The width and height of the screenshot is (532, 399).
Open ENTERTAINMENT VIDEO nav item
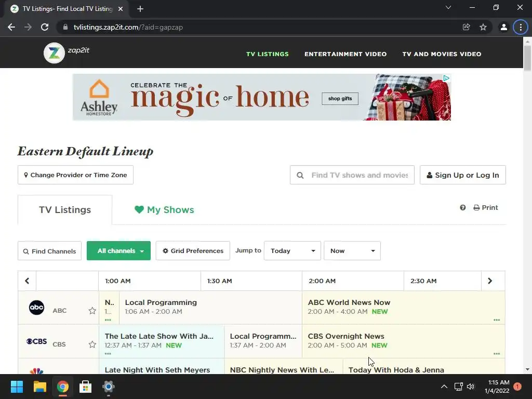(345, 54)
